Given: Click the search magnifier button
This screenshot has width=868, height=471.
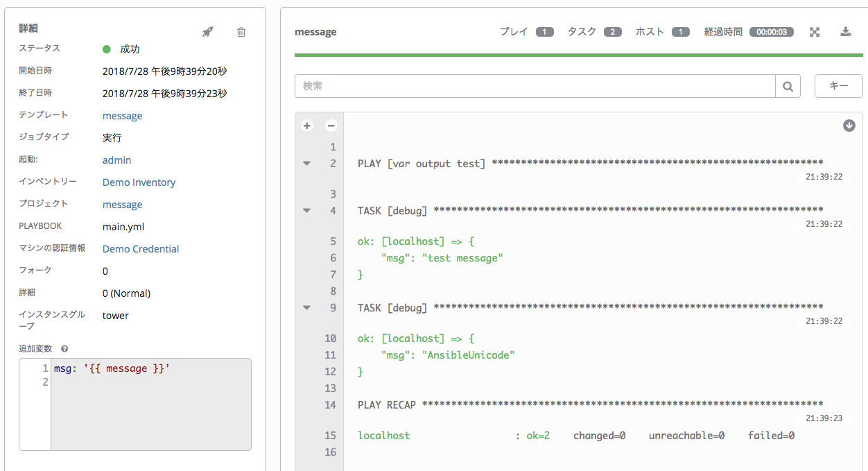Looking at the screenshot, I should point(788,86).
